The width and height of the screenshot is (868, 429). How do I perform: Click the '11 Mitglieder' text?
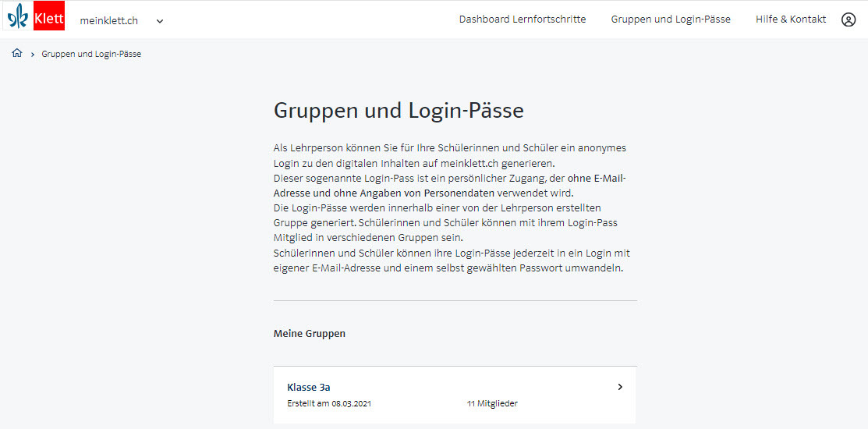[x=492, y=403]
